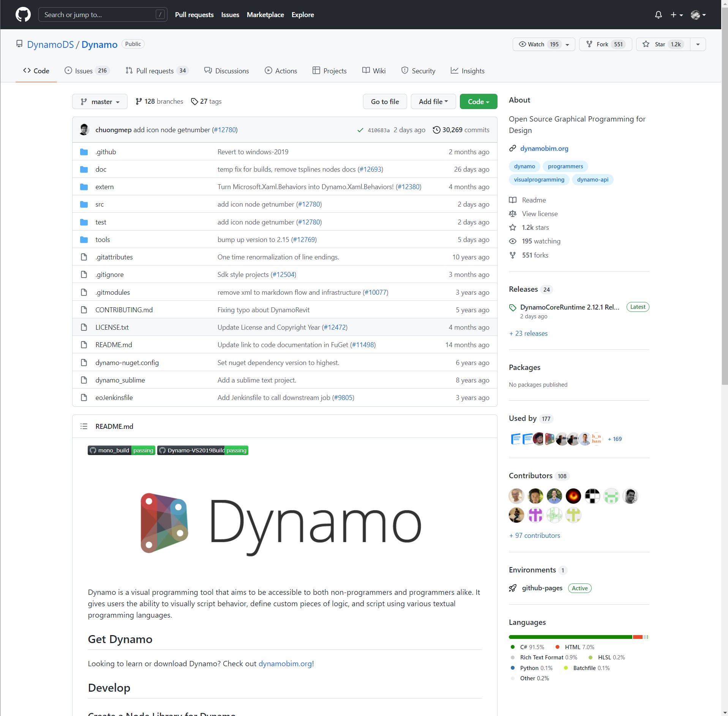728x716 pixels.
Task: Open the extern folder icon
Action: click(84, 187)
